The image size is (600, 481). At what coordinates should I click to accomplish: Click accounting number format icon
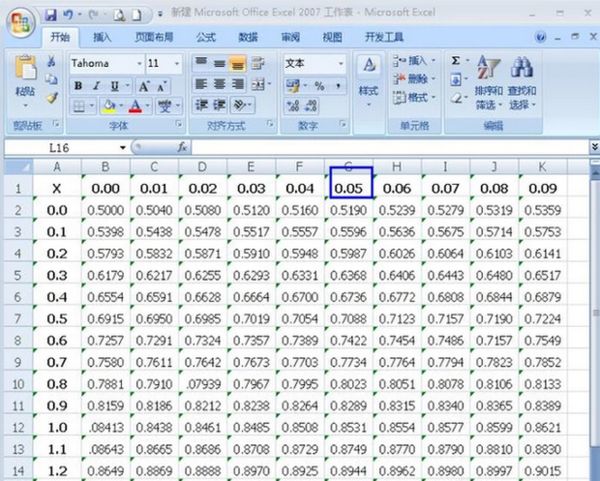pos(293,86)
